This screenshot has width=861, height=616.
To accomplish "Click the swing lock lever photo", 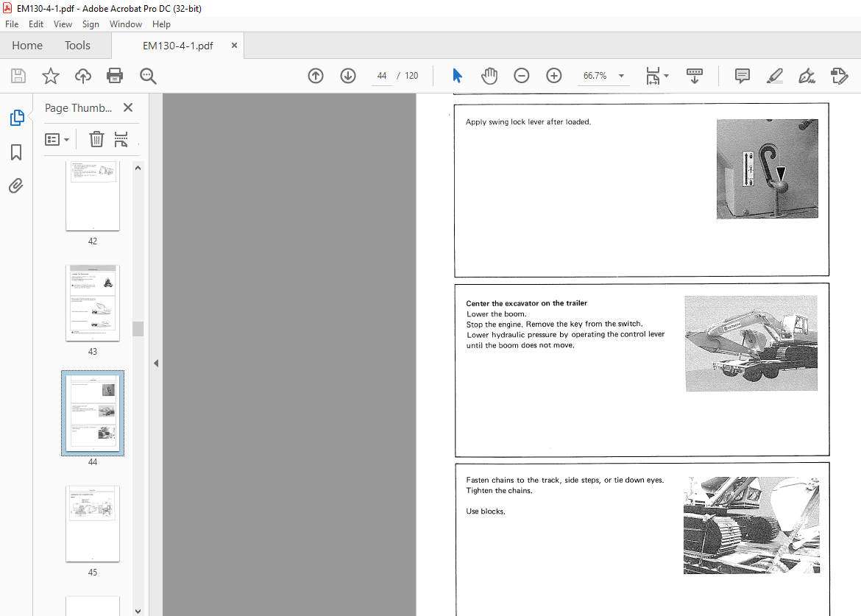I will click(767, 169).
